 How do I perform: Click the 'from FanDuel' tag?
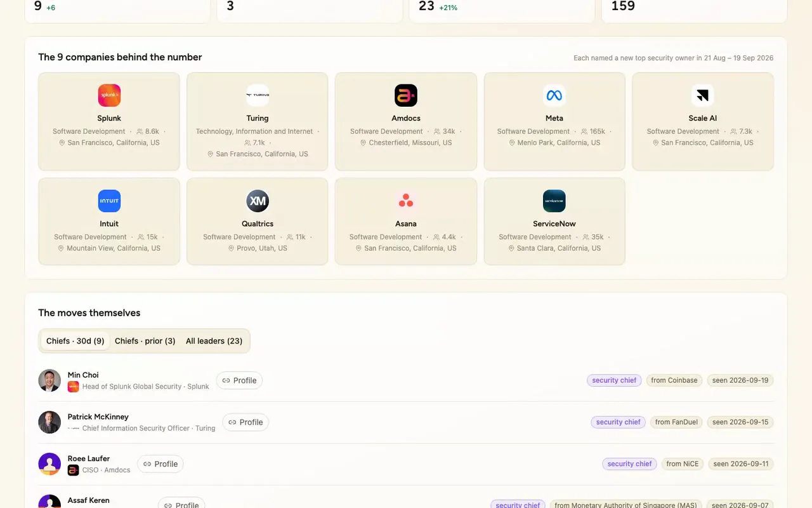pyautogui.click(x=676, y=422)
